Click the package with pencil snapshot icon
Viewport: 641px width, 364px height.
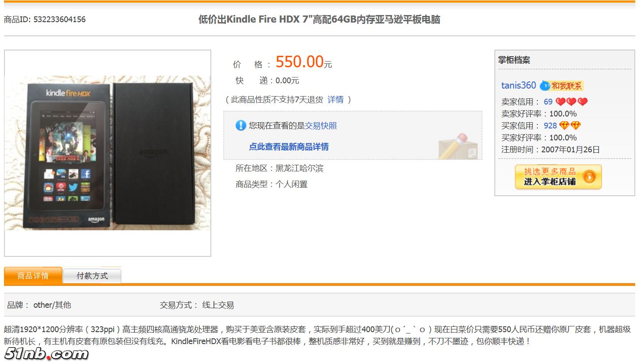point(458,146)
